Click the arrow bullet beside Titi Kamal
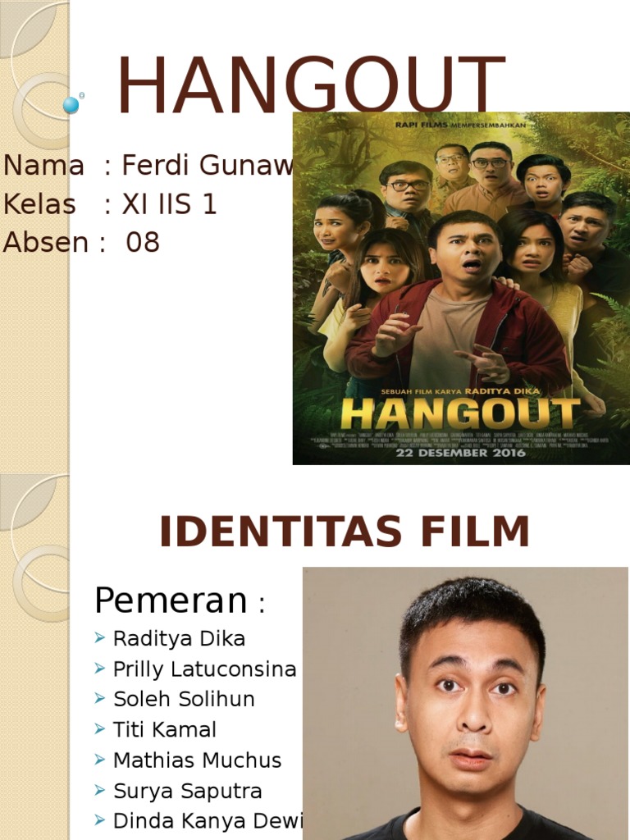 point(99,728)
